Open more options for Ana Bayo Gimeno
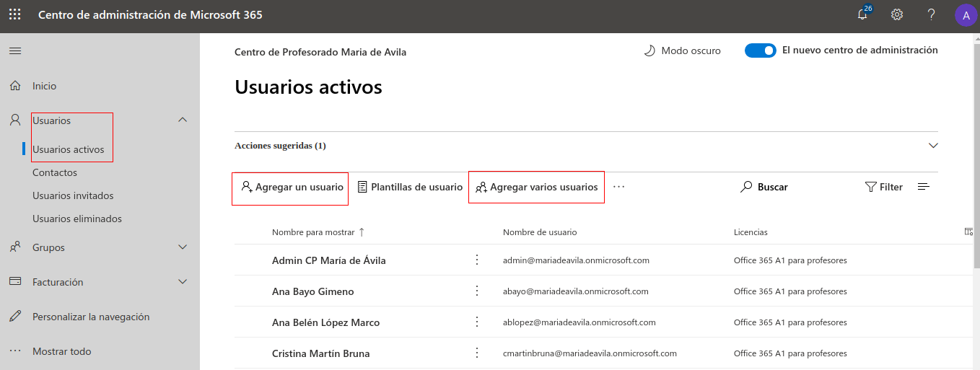This screenshot has height=370, width=980. (476, 291)
